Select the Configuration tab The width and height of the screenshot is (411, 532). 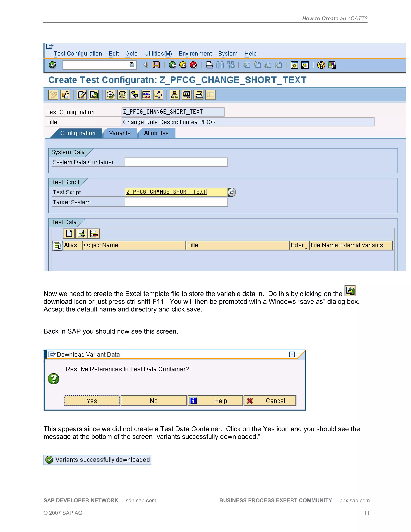pyautogui.click(x=78, y=133)
